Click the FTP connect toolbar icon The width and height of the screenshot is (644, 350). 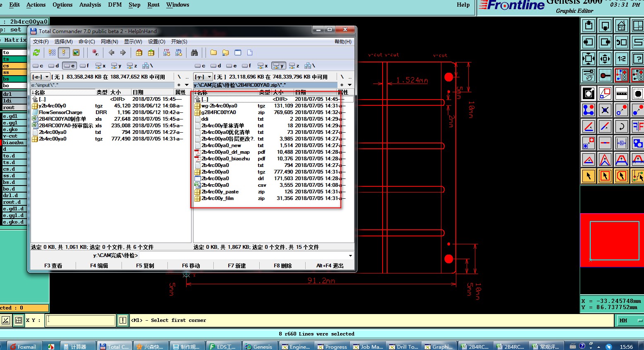[x=167, y=52]
